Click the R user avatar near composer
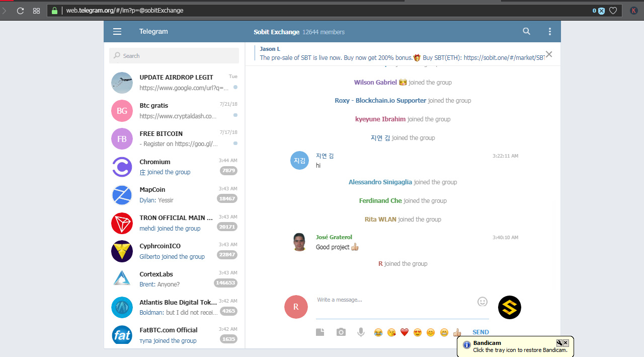Image resolution: width=644 pixels, height=357 pixels. coord(296,307)
